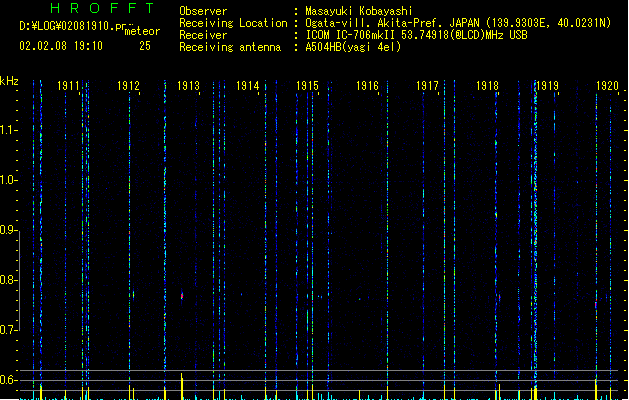
Task: Click the 0.6 kHz axis label
Action: pyautogui.click(x=8, y=380)
